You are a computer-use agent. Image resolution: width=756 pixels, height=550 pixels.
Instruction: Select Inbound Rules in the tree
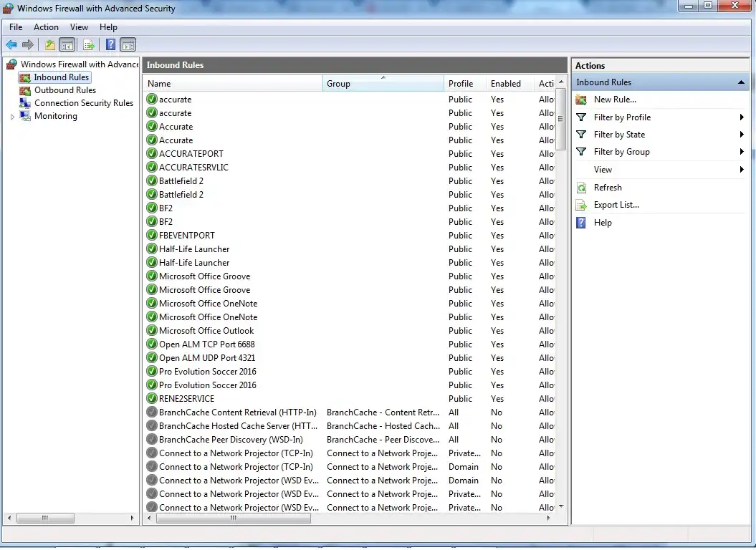click(x=61, y=77)
